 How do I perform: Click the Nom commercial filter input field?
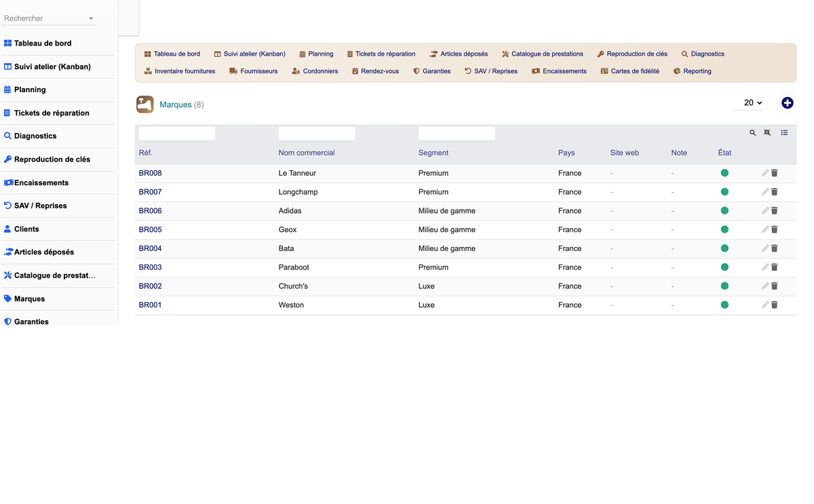click(317, 134)
